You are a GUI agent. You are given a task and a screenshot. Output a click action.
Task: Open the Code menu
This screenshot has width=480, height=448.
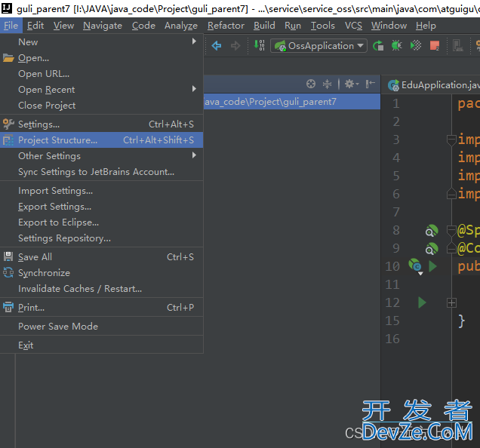click(x=143, y=26)
